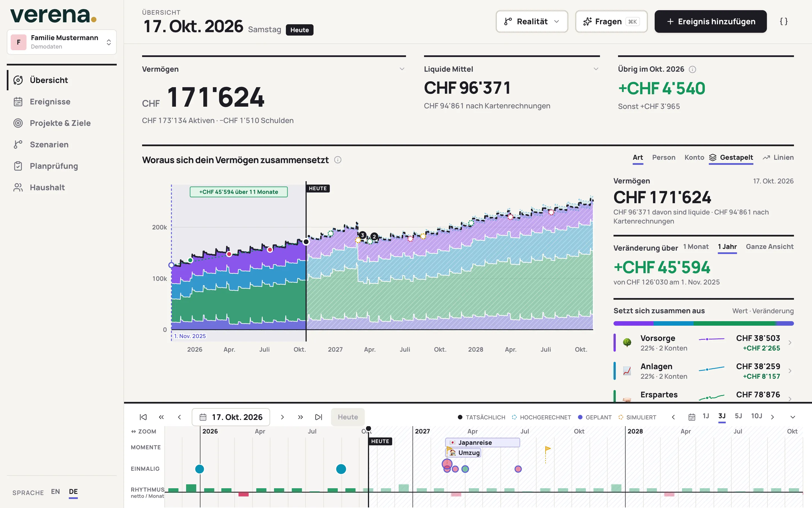The width and height of the screenshot is (812, 508).
Task: Select the Japanreise event on the timeline
Action: 482,443
